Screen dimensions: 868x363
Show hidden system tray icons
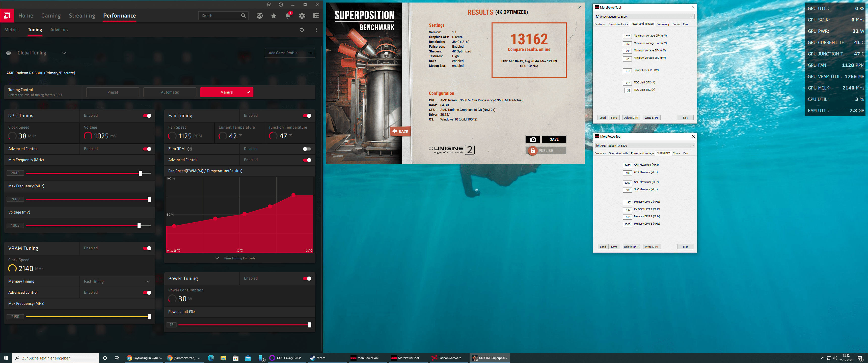(823, 358)
